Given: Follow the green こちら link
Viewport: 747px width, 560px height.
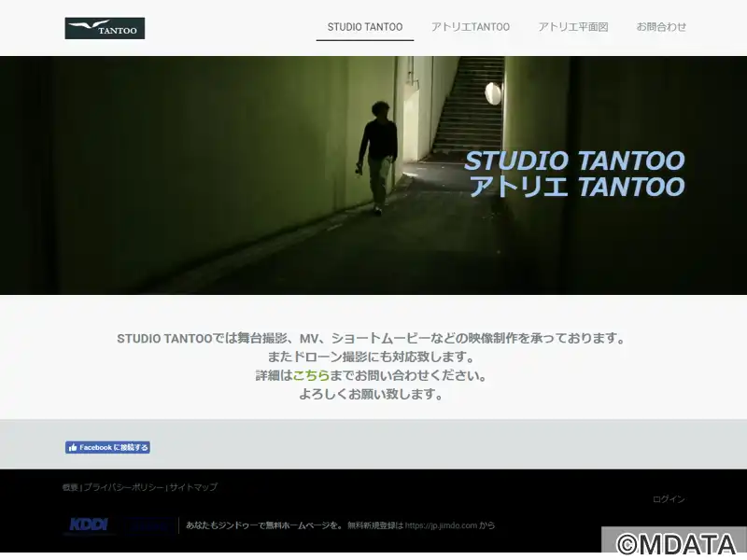Looking at the screenshot, I should click(x=311, y=375).
